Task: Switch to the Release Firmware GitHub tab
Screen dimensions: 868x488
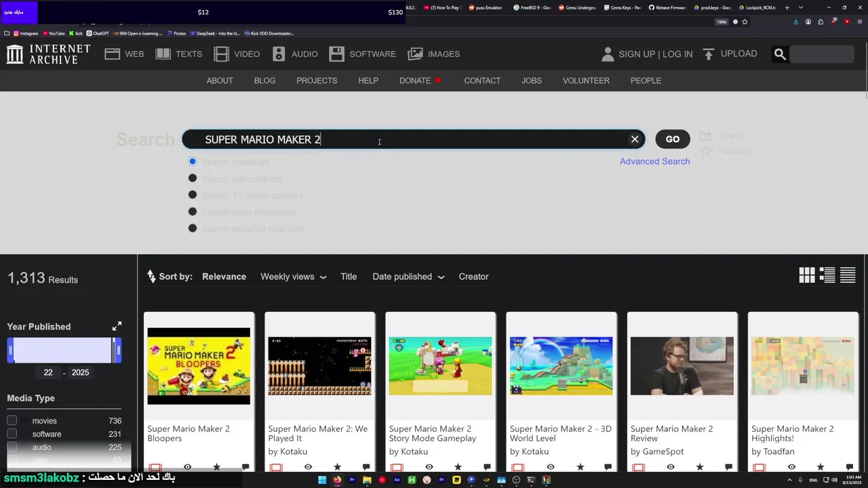Action: pos(667,7)
